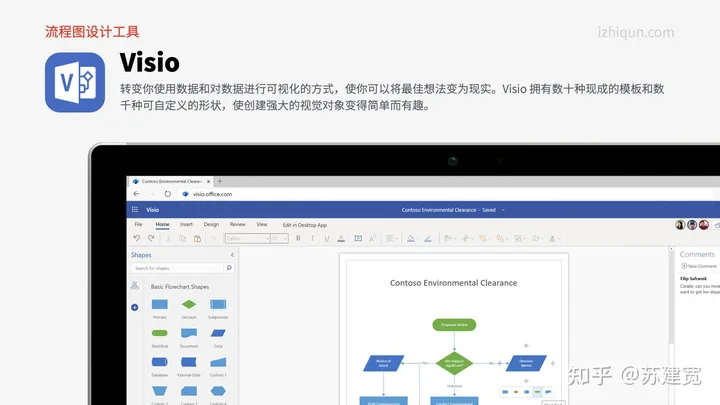Add a New Comment

point(699,266)
